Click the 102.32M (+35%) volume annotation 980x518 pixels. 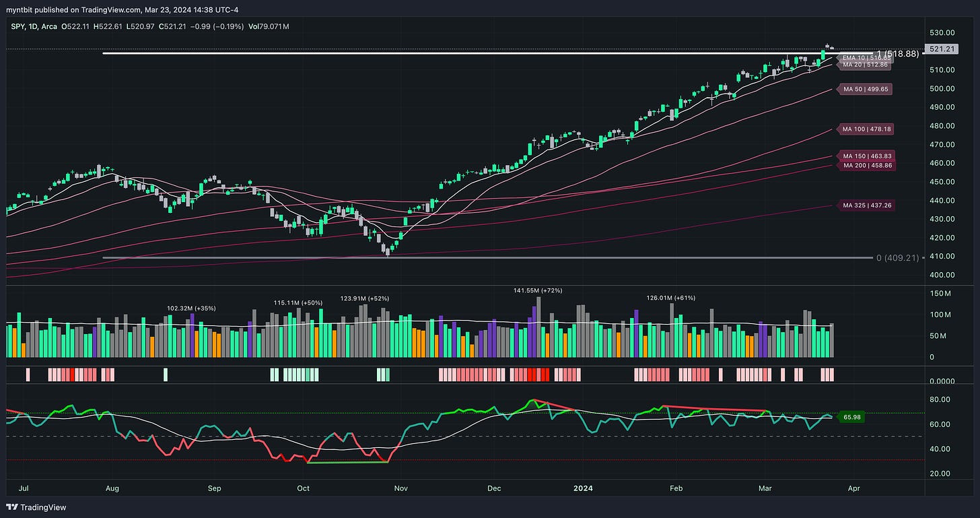point(191,309)
